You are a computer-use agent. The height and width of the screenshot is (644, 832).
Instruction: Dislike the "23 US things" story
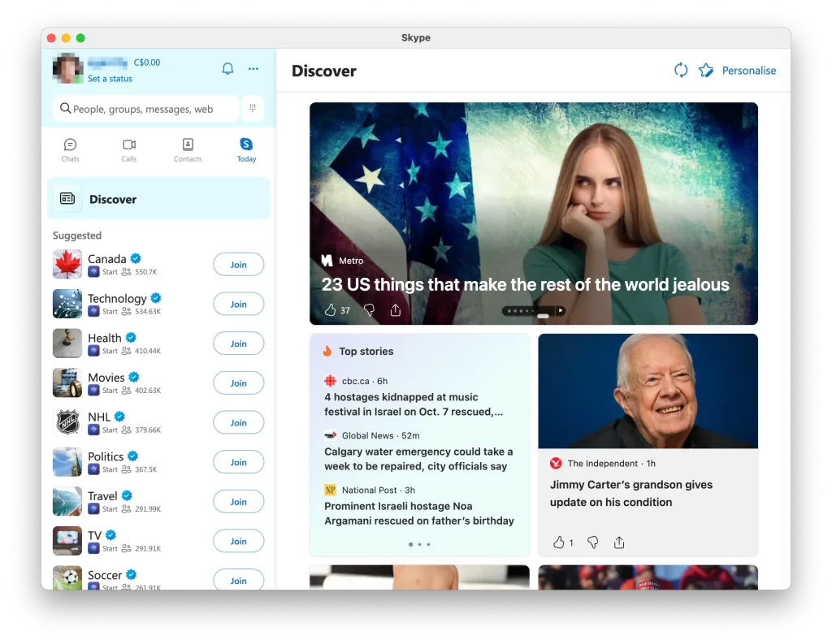(369, 309)
